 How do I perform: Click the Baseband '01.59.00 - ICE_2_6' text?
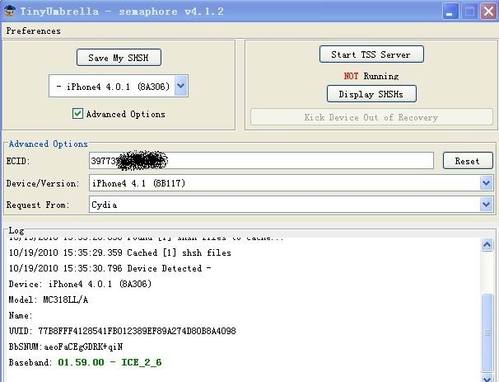point(110,362)
